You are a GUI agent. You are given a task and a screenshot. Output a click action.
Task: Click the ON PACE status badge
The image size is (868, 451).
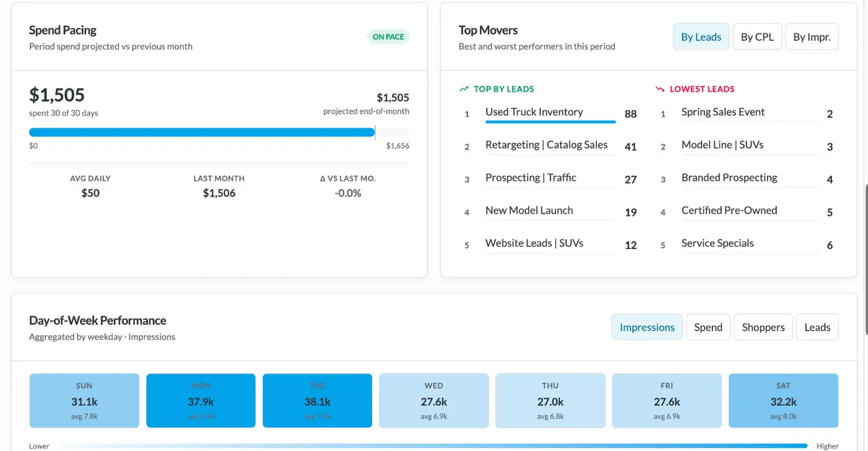[388, 37]
